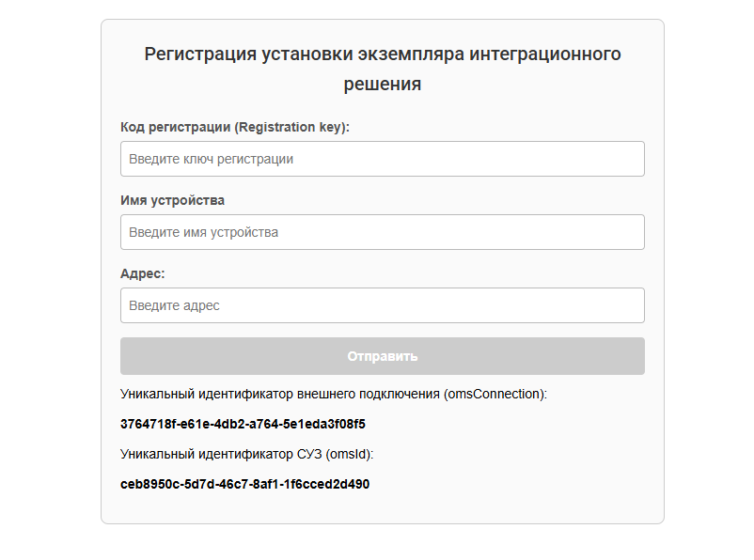This screenshot has height=560, width=754.
Task: Click the heading word 'экземпляра'
Action: click(424, 54)
